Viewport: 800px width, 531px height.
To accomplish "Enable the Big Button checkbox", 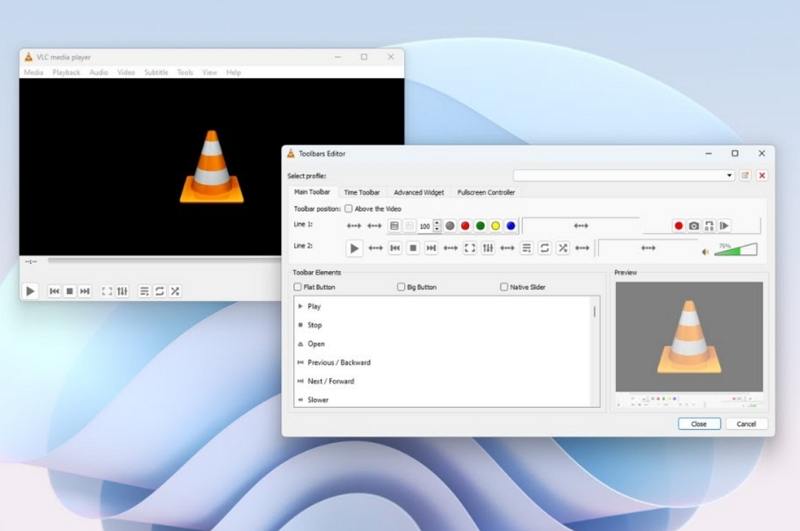I will point(401,287).
